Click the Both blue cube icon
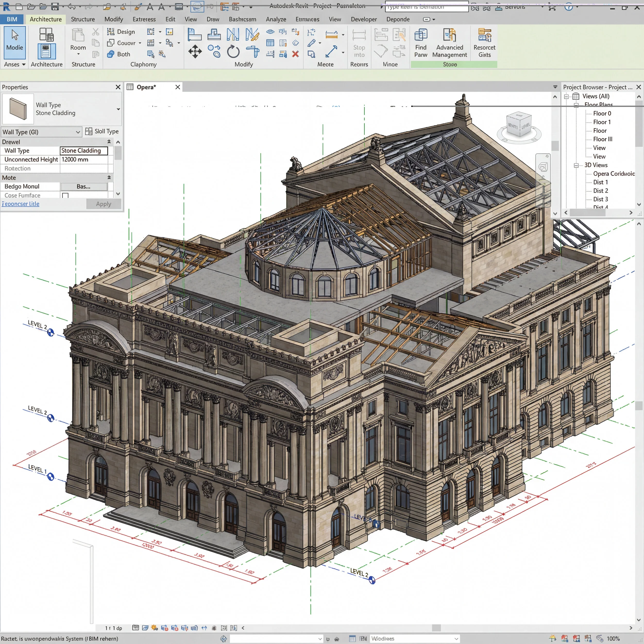644x644 pixels. [111, 54]
